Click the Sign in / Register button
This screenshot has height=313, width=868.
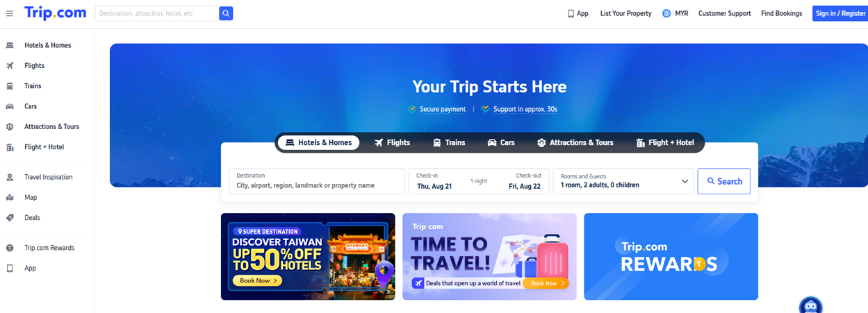click(840, 13)
